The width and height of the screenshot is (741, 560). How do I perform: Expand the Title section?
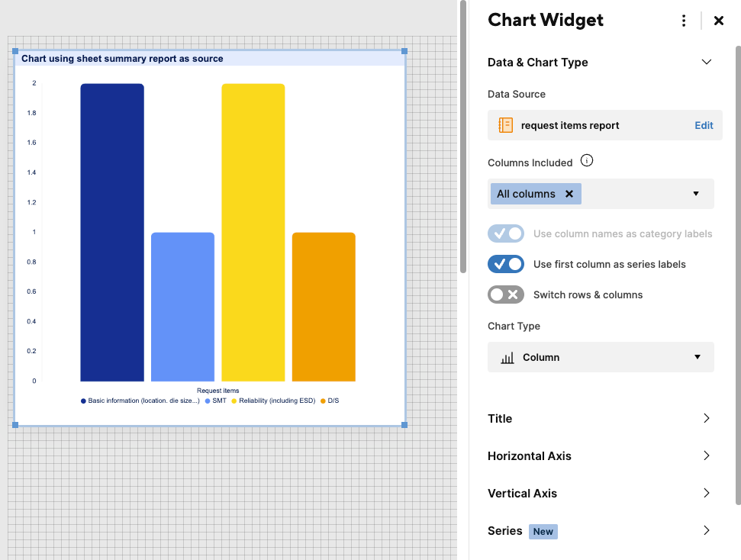pos(600,418)
